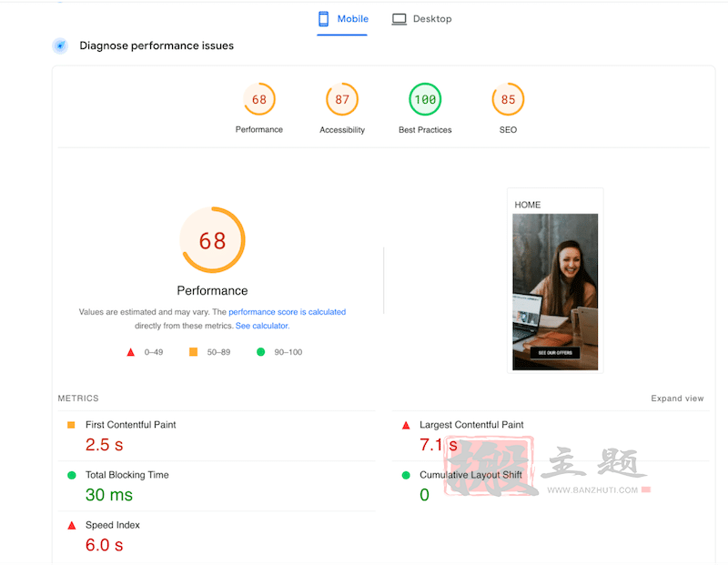Viewport: 728px width, 565px height.
Task: Click the Largest Contentful Paint label
Action: [x=471, y=425]
